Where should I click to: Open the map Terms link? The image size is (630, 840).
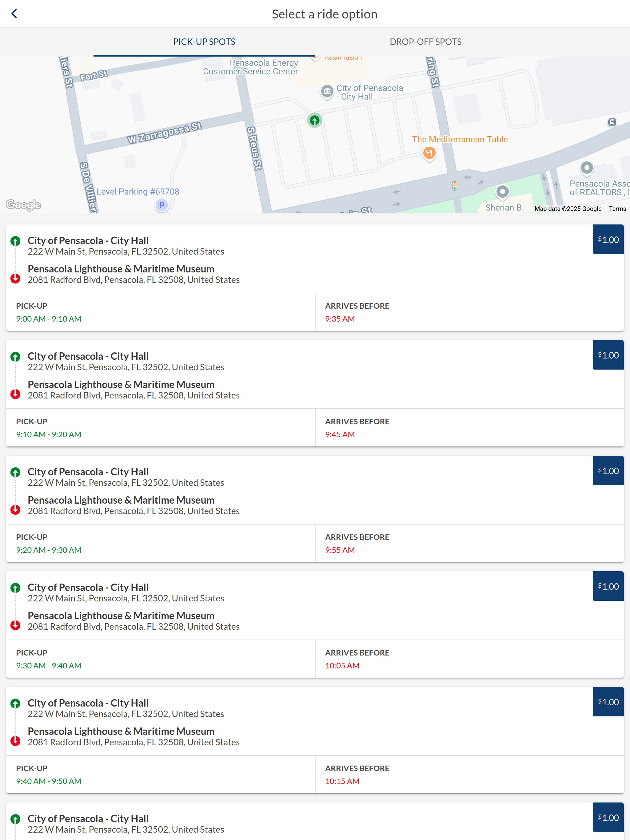click(x=617, y=209)
